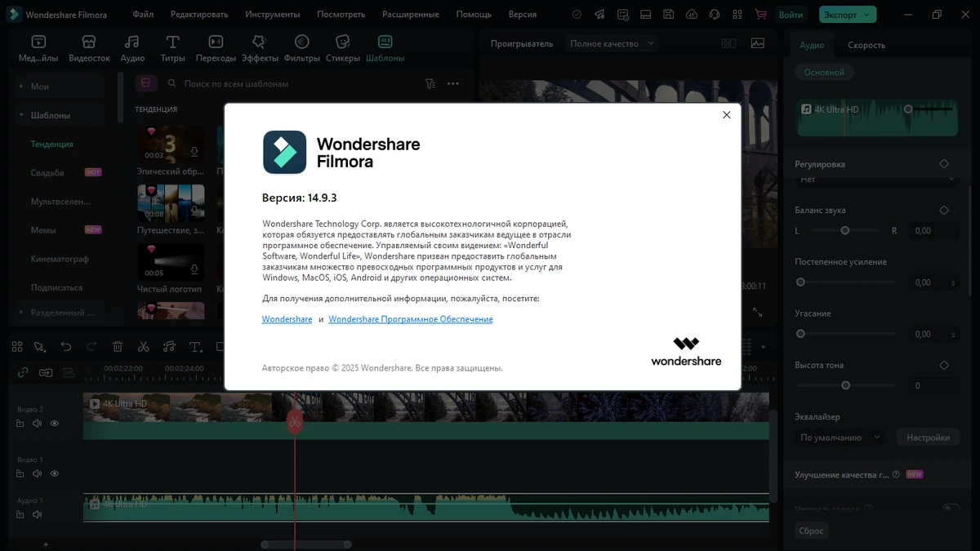Adjust the Высота тона slider handle
This screenshot has height=551, width=980.
point(845,385)
